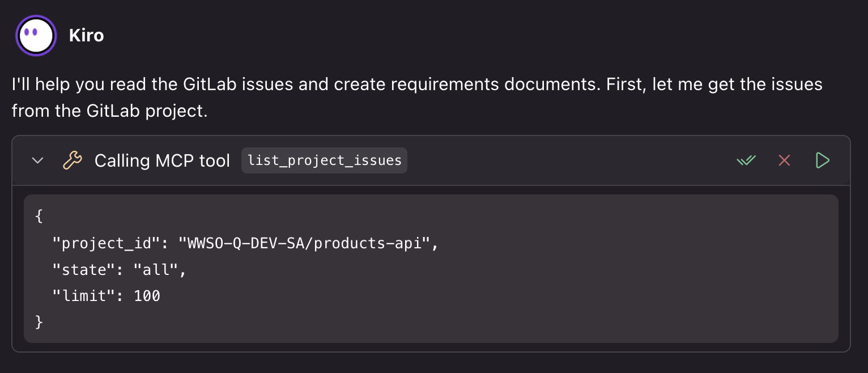
Task: Select the project_id value WWSO-Q-DEV-SA/products-api
Action: (x=300, y=243)
